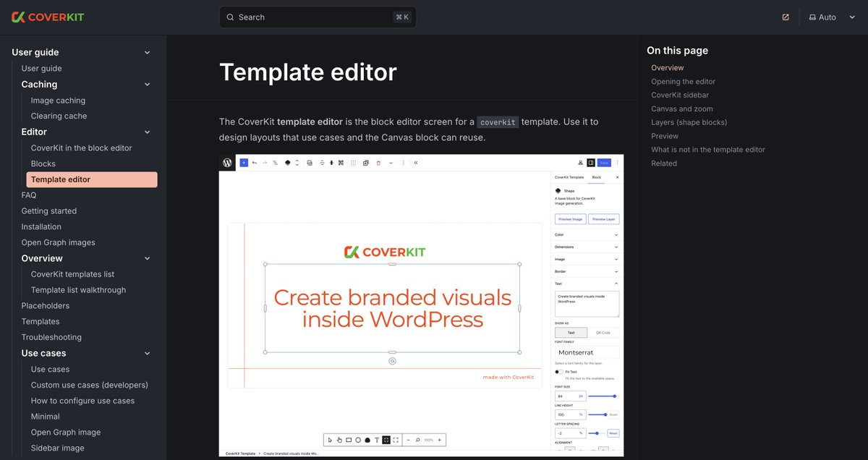This screenshot has width=868, height=460.
Task: Open the Template editor page in the sidebar
Action: 92,179
